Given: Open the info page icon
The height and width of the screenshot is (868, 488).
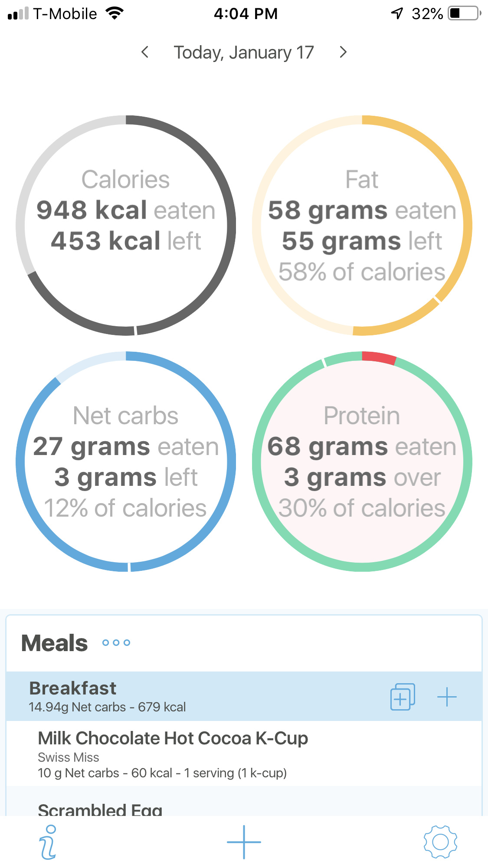Looking at the screenshot, I should point(49,842).
